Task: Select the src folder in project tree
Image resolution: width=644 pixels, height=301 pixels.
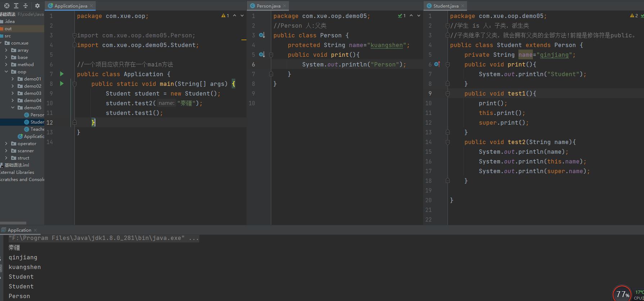Action: (x=8, y=36)
